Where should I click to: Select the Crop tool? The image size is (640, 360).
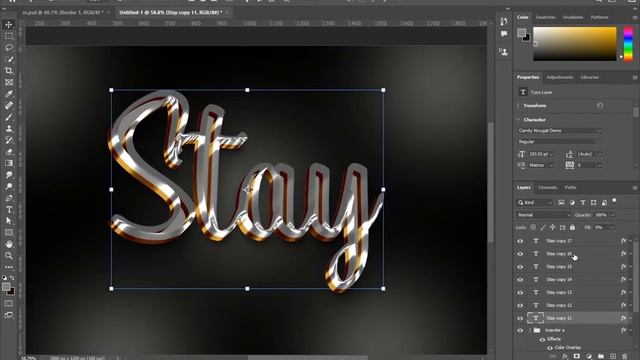(9, 71)
